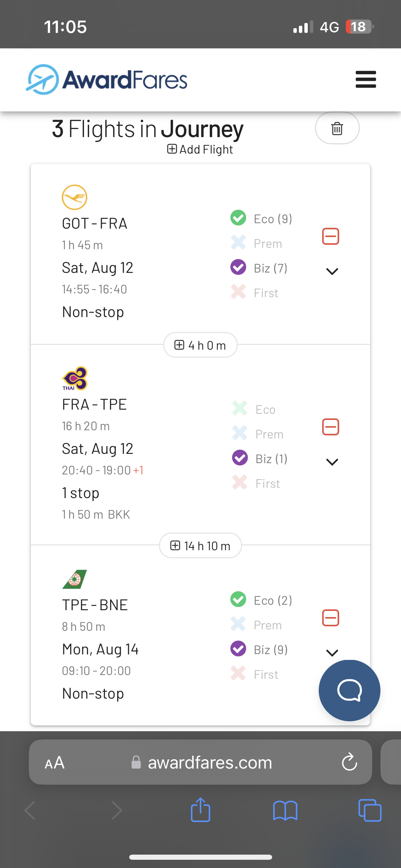This screenshot has height=868, width=401.
Task: Select Eco (2) on TPE-BNE flight
Action: click(262, 600)
